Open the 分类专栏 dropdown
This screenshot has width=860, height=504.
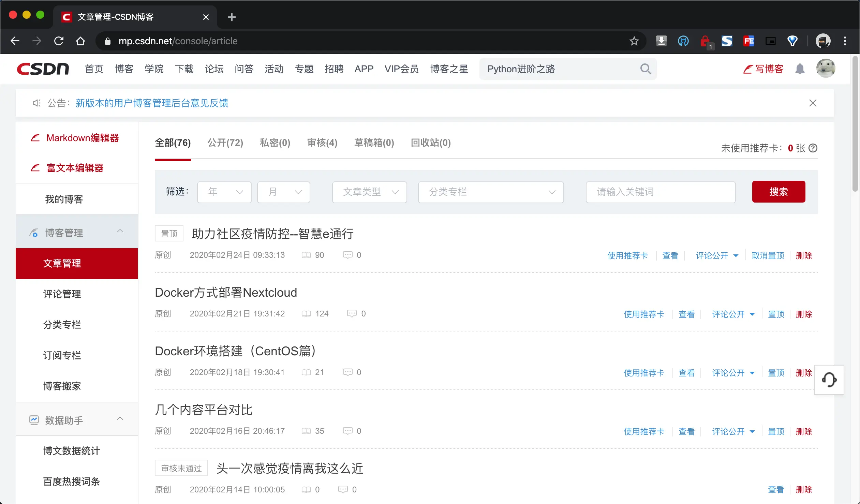point(490,192)
